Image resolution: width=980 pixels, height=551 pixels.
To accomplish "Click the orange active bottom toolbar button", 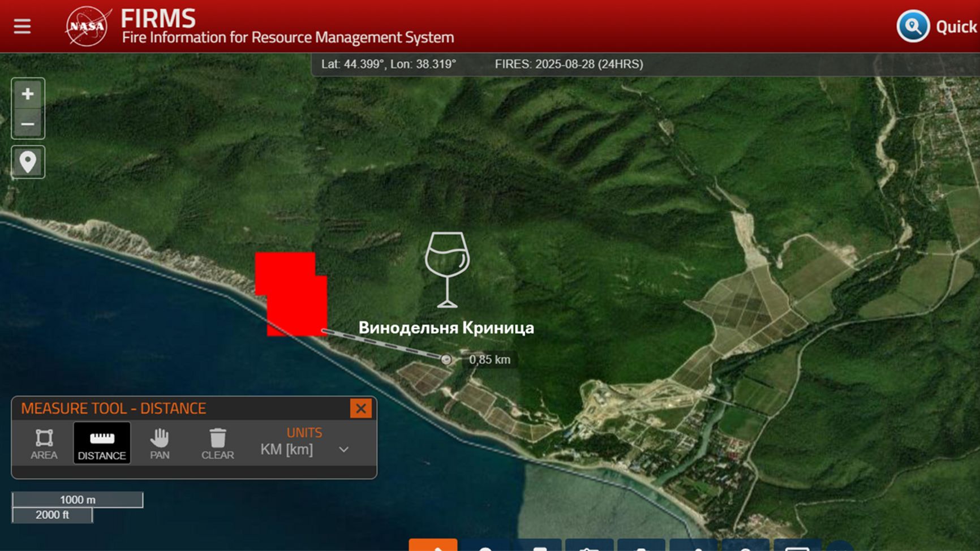I will coord(433,545).
